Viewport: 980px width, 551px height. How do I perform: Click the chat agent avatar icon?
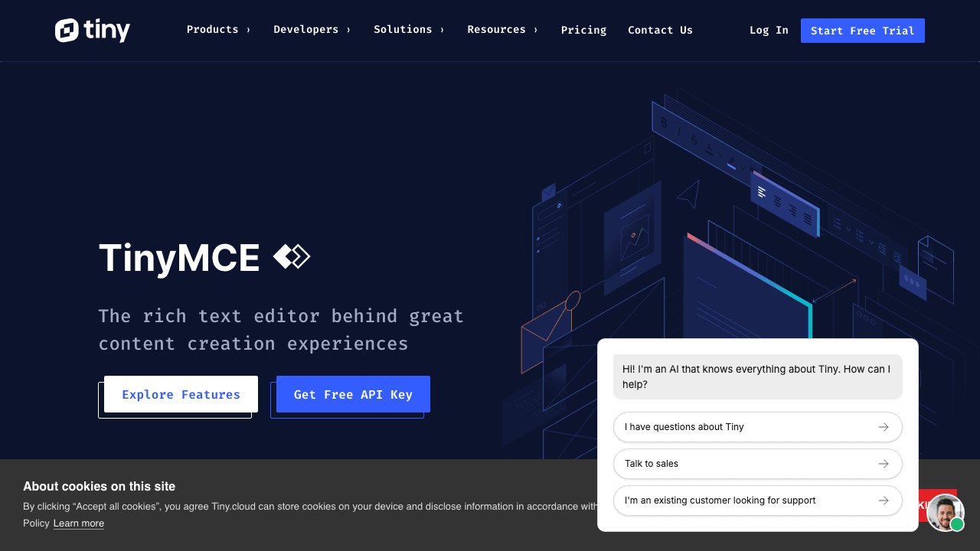click(946, 513)
